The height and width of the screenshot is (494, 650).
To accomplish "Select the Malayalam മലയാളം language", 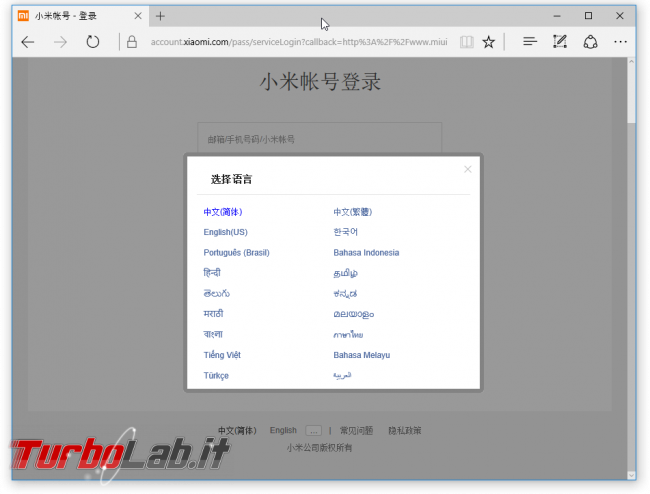I will coord(354,314).
